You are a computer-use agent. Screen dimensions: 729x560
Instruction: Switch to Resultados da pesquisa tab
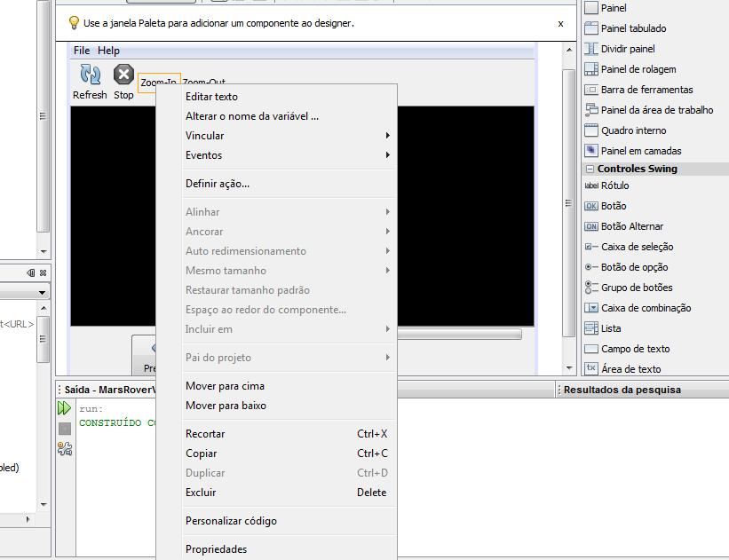coord(622,390)
